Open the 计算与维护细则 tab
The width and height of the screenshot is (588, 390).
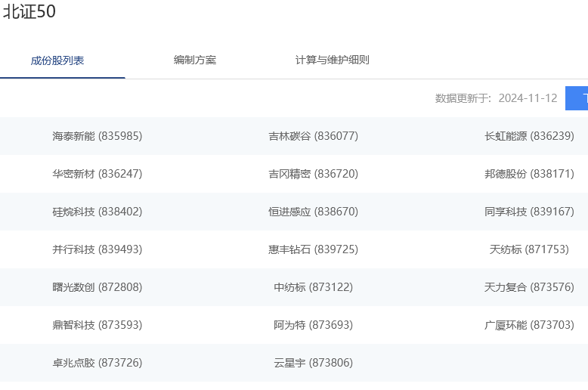point(333,60)
